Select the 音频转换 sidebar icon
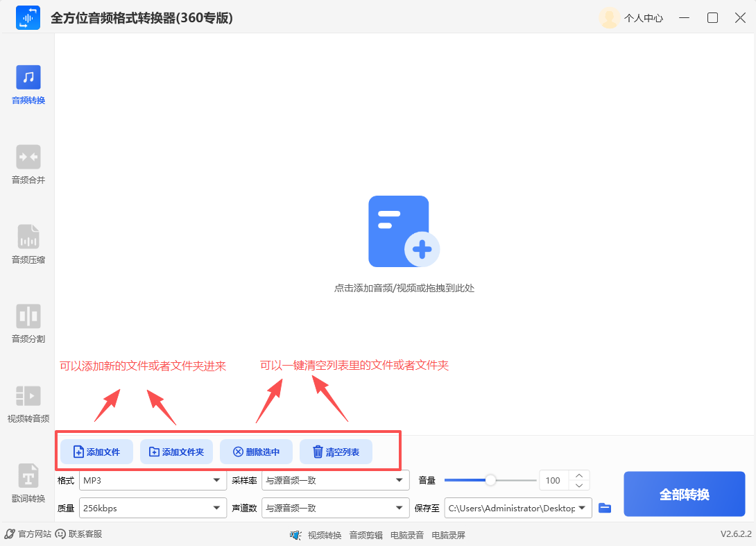 coord(28,83)
